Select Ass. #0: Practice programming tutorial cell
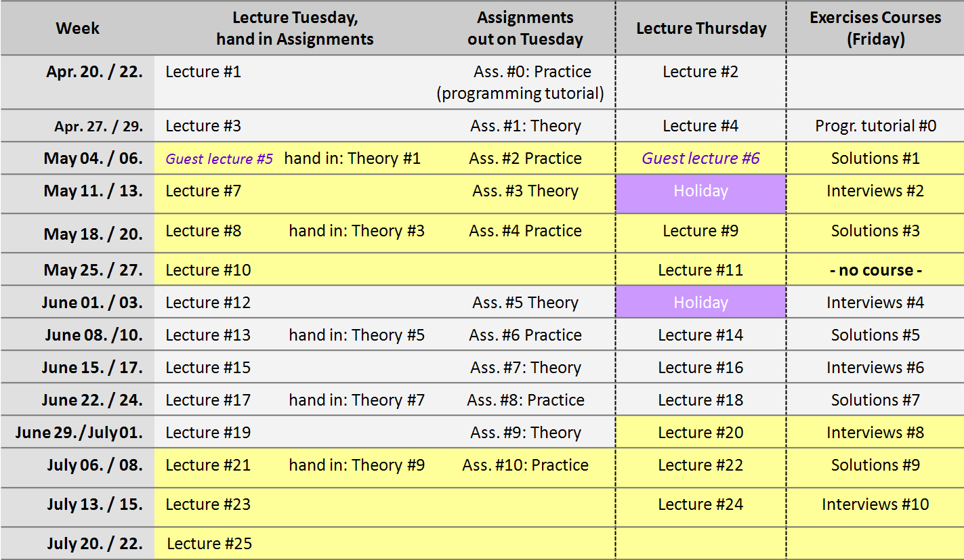This screenshot has width=964, height=560. coord(520,82)
